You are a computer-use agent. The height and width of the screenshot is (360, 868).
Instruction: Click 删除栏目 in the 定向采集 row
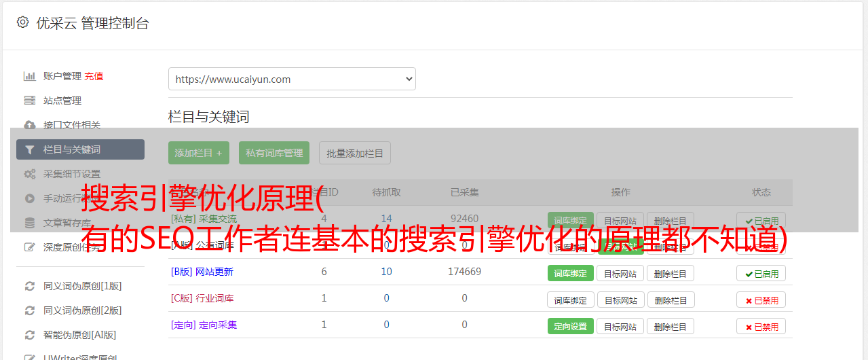coord(671,326)
